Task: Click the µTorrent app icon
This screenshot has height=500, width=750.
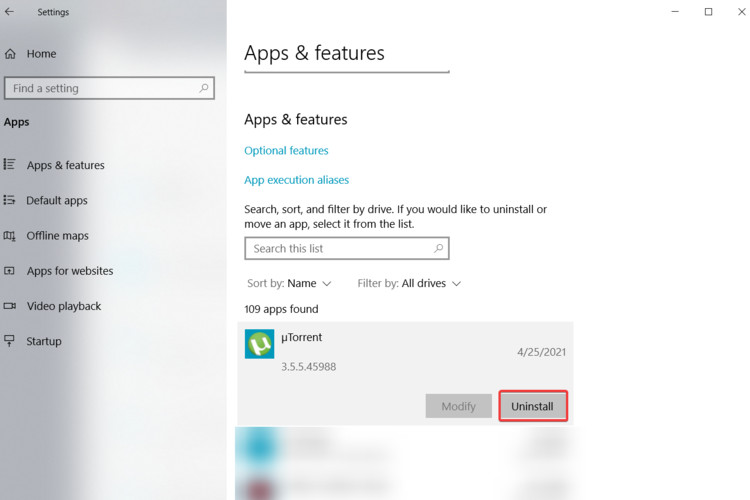Action: 259,344
